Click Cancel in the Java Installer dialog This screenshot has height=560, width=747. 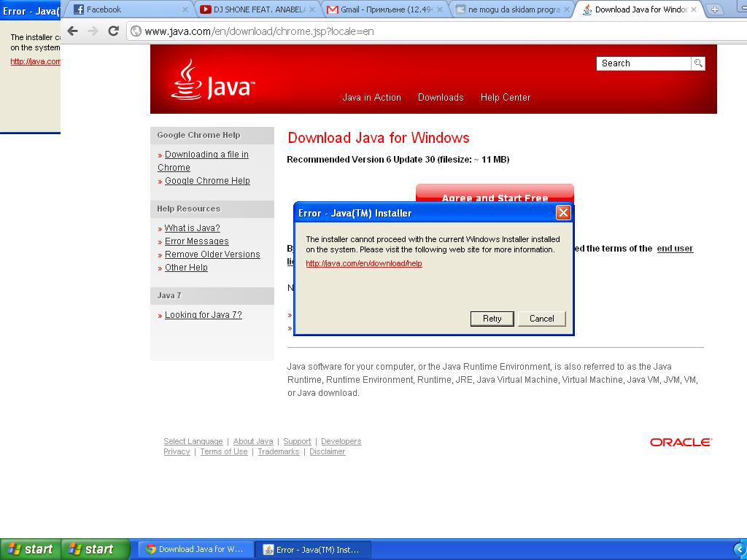tap(542, 319)
